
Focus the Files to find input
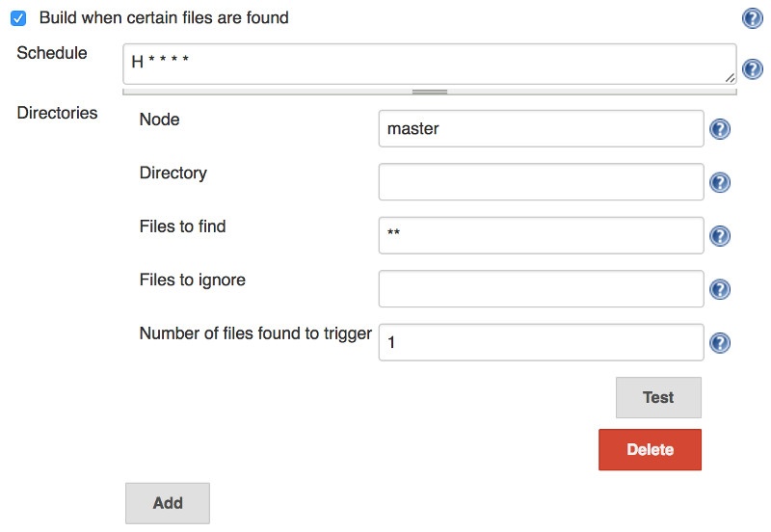(541, 235)
